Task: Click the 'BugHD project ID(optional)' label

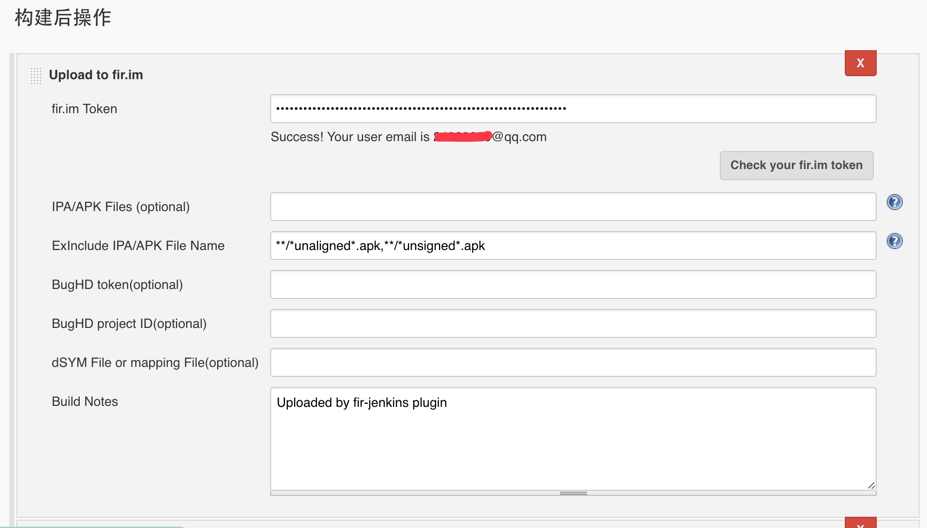Action: 129,324
